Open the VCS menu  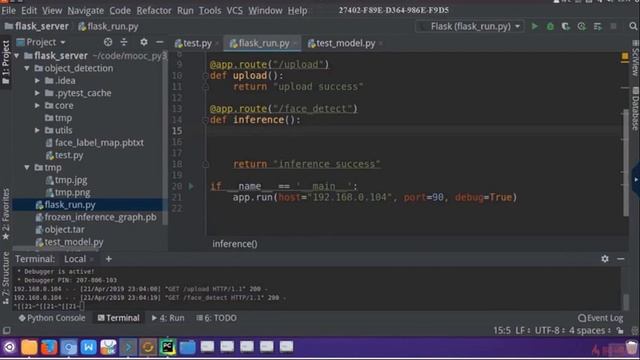coord(235,11)
